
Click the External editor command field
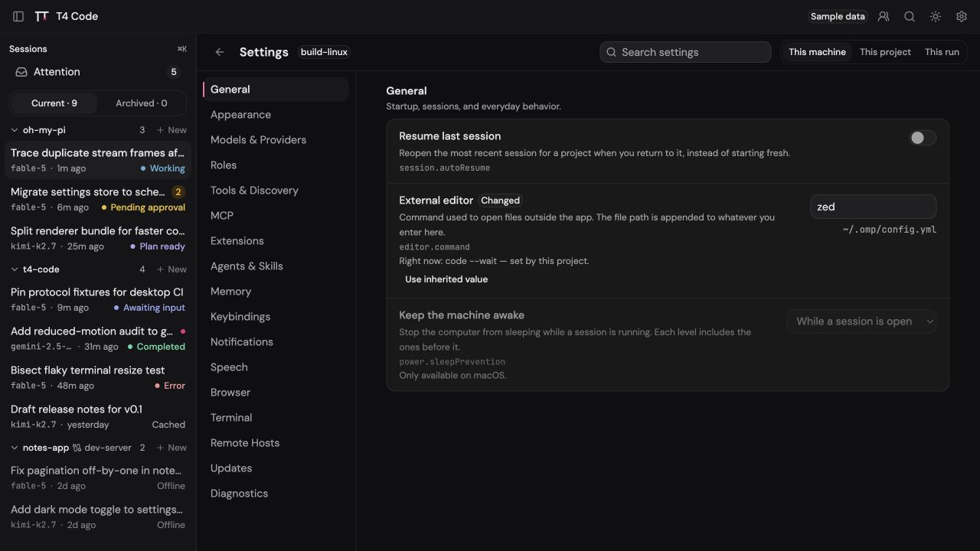(x=873, y=207)
